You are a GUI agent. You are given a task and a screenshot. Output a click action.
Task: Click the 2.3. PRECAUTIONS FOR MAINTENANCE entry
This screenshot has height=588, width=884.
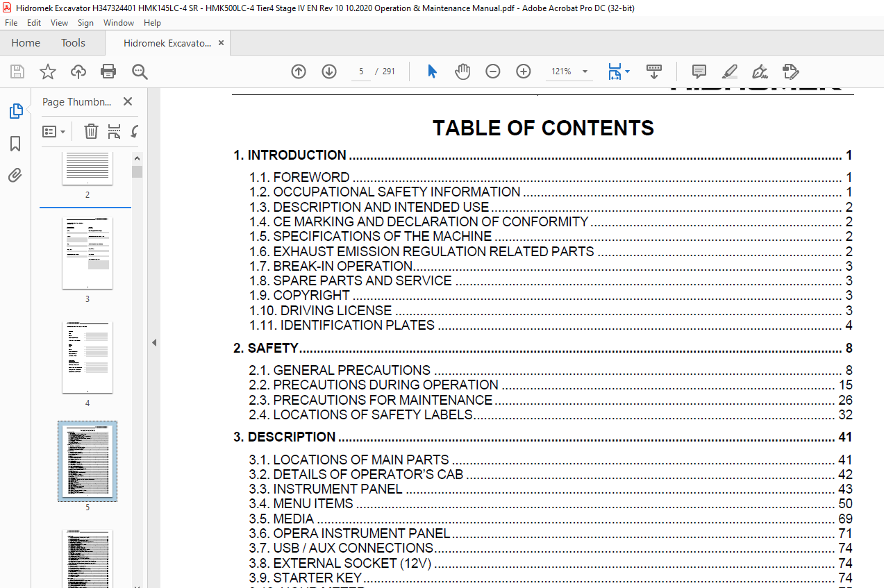pos(551,401)
